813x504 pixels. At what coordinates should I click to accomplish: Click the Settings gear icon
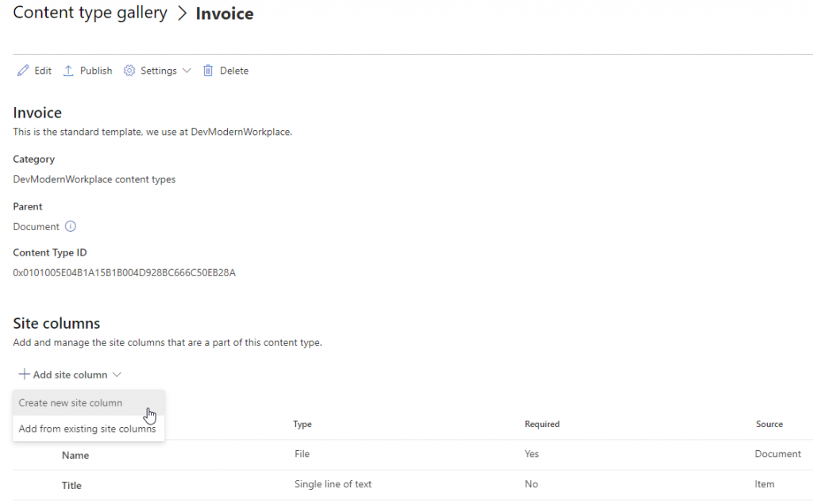(129, 70)
